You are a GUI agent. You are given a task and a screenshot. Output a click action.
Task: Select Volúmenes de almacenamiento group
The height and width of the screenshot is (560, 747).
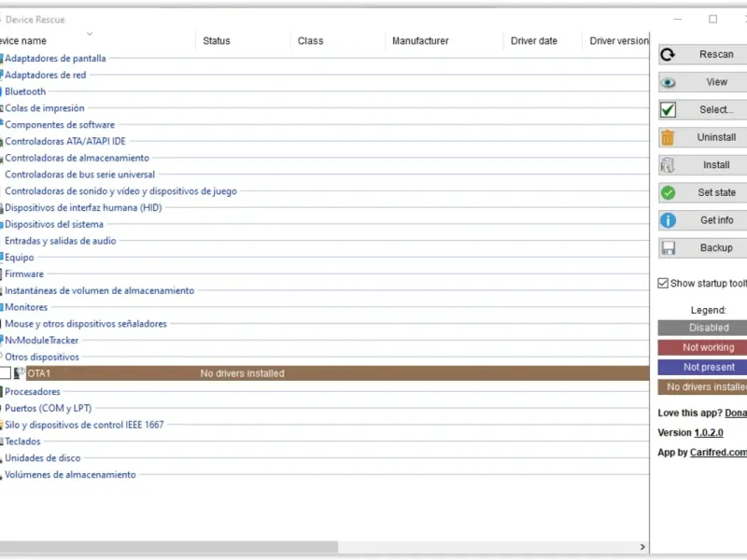coord(70,475)
